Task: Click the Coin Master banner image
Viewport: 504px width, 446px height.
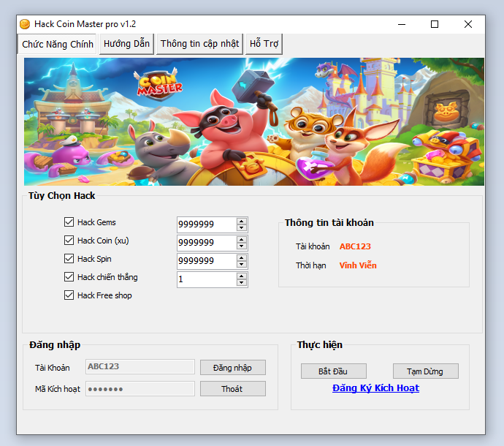Action: tap(254, 121)
